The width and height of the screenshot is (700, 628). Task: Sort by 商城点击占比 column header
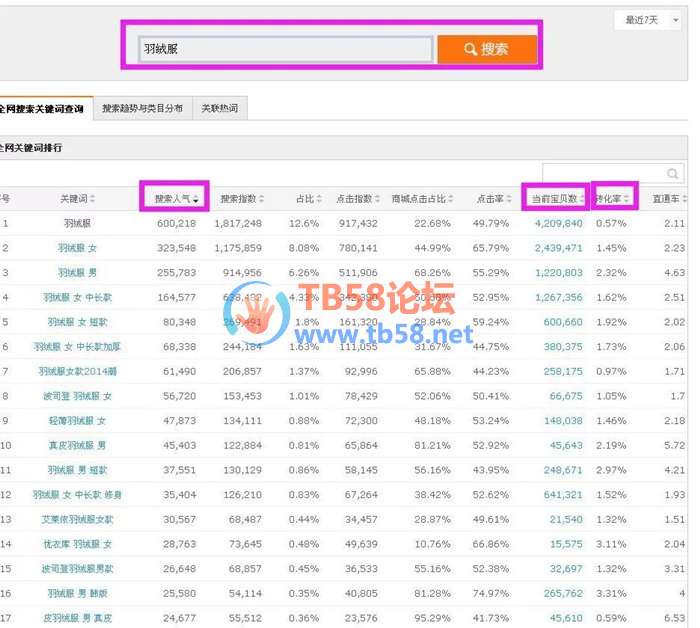(422, 199)
